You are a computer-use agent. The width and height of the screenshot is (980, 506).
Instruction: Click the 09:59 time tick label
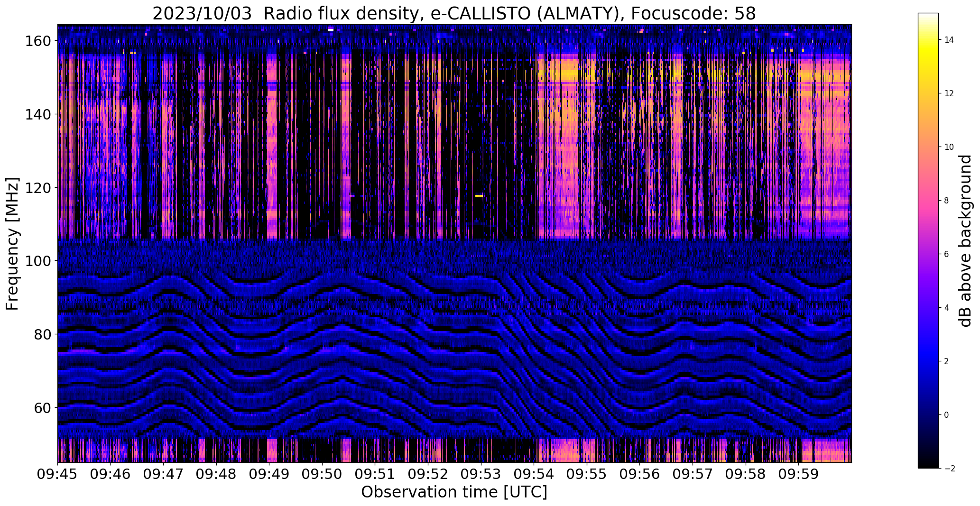point(798,474)
